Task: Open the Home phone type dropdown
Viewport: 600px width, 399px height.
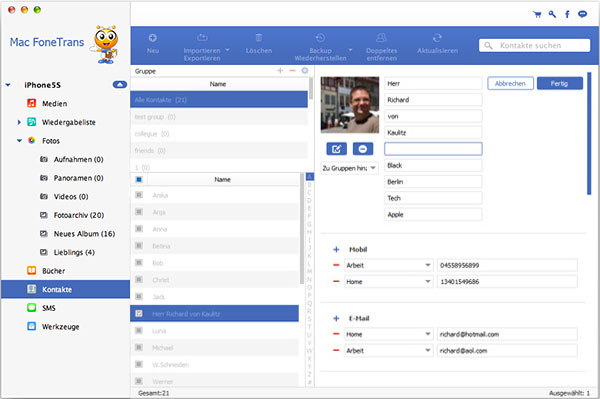Action: [x=389, y=282]
